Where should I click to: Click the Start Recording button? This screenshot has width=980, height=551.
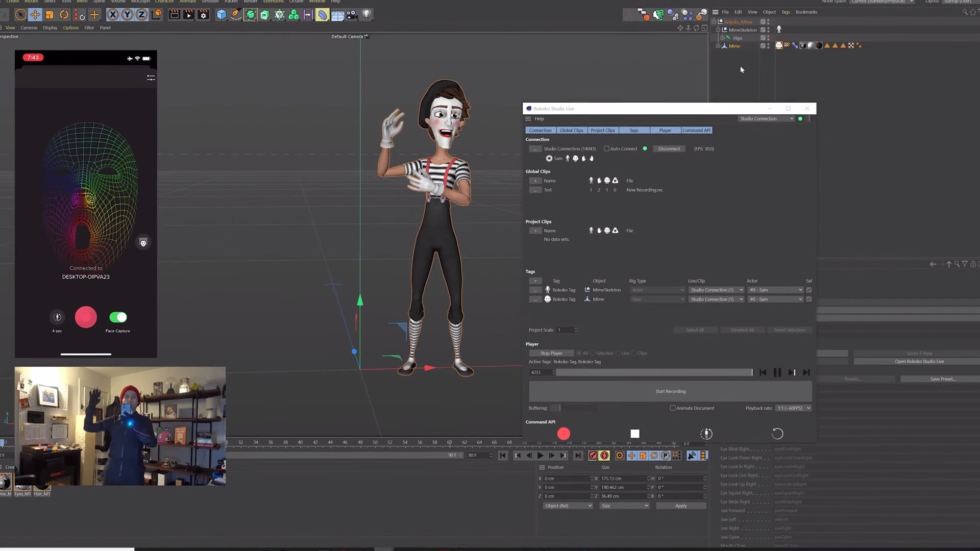coord(670,391)
